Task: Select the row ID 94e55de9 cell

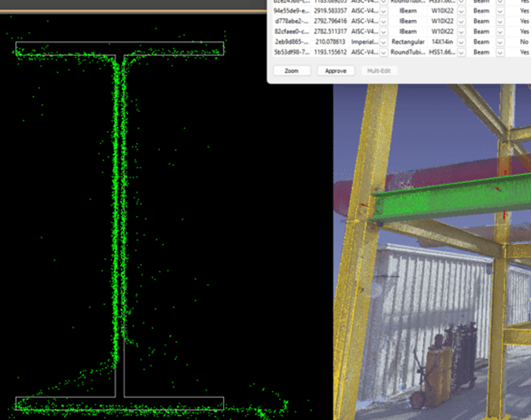Action: pyautogui.click(x=292, y=11)
